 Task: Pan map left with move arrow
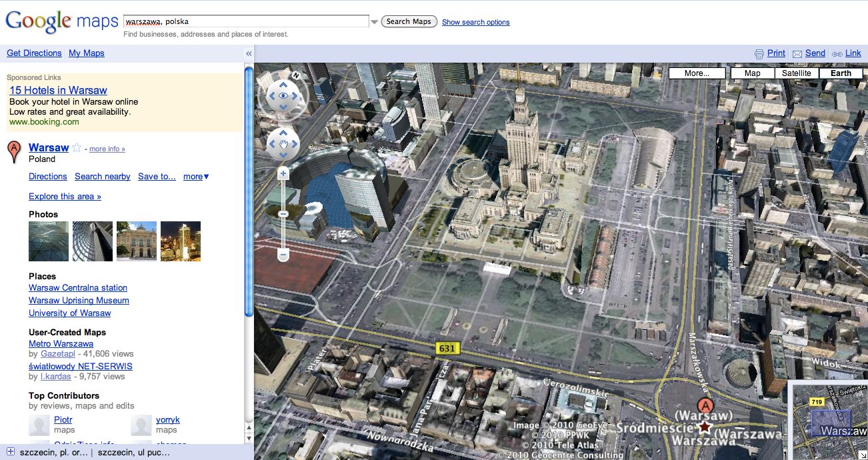coord(272,144)
